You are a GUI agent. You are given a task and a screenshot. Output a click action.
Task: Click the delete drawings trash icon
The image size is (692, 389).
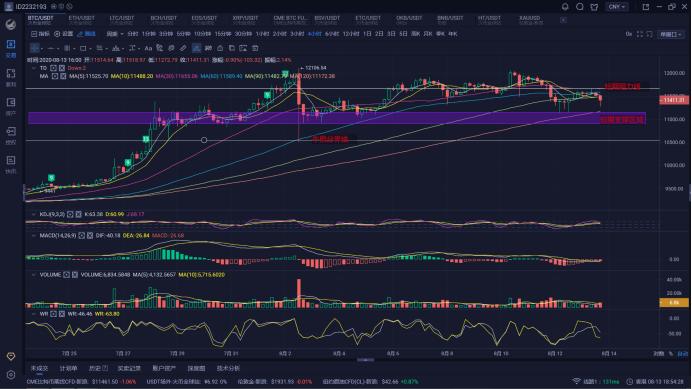(255, 48)
